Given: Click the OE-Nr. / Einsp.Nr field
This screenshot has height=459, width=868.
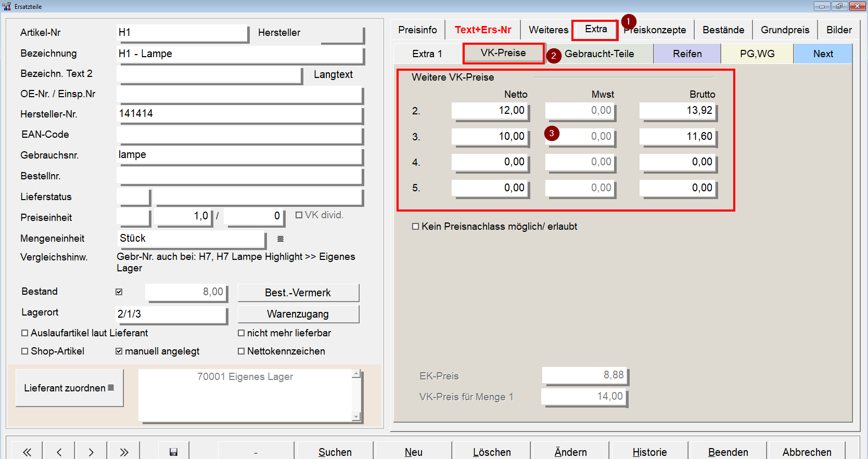Looking at the screenshot, I should point(240,94).
